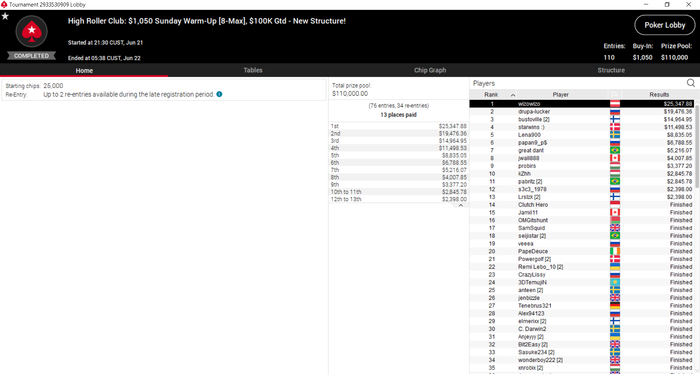Collapse the payouts list chevron

[x=461, y=205]
